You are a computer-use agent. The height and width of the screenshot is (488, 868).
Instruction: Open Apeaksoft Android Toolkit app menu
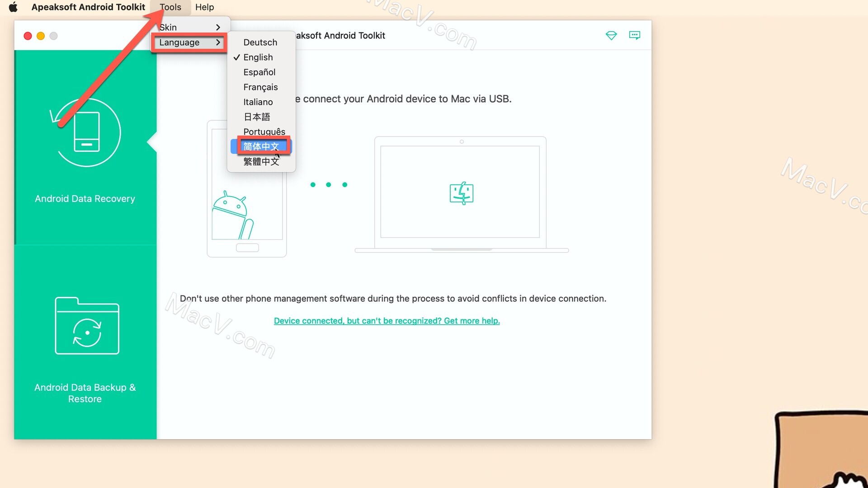(x=88, y=7)
